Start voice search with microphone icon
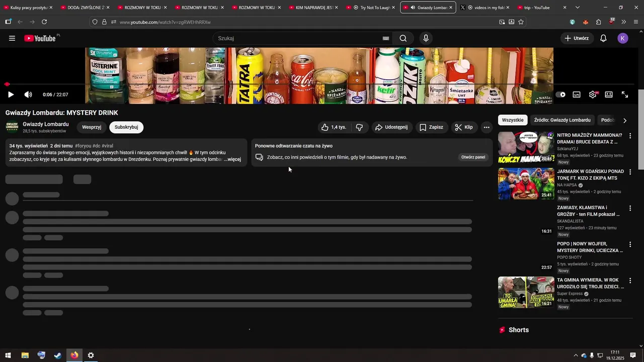This screenshot has height=362, width=644. pos(426,38)
